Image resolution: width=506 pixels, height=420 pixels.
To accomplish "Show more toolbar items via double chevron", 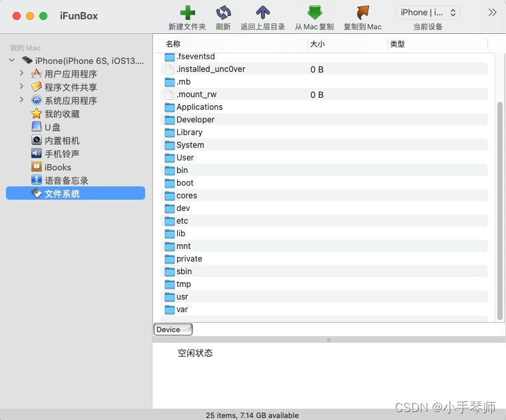I will click(x=492, y=13).
